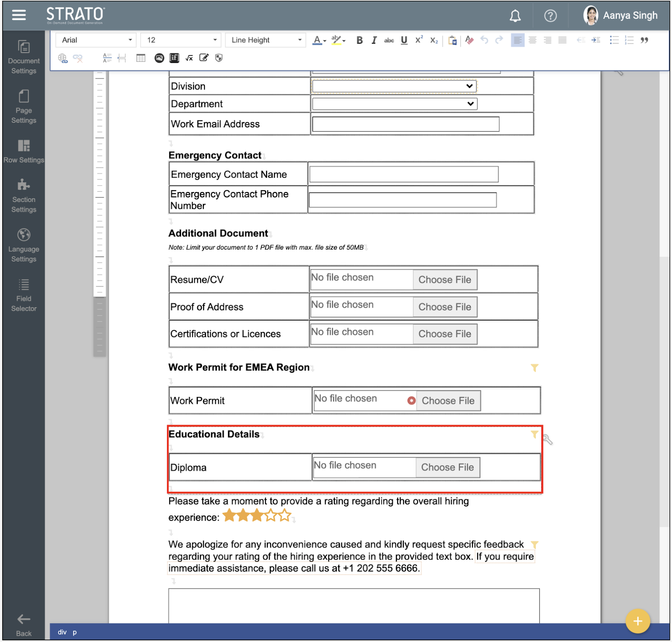Toggle underline formatting
This screenshot has height=642, width=672.
[x=404, y=40]
